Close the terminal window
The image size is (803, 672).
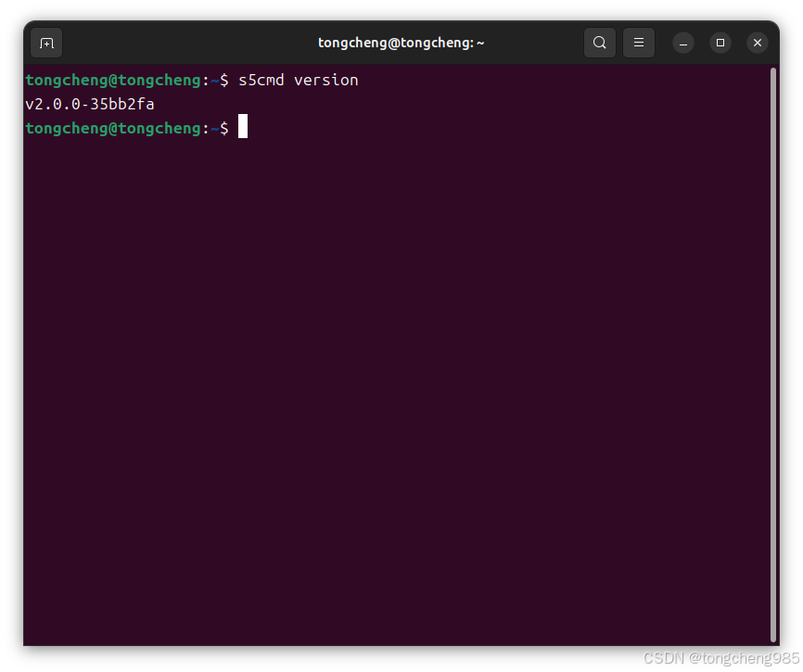tap(758, 43)
